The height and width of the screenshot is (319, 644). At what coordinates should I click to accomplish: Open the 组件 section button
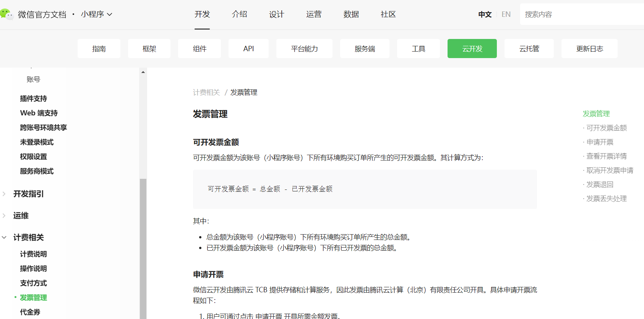(200, 49)
